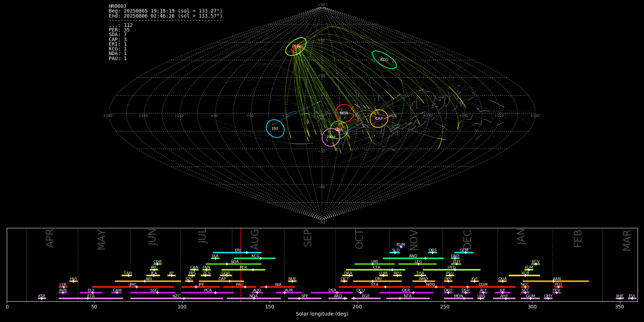Select the AUR shower bar in timeline
This screenshot has width=644, height=322.
(289, 293)
